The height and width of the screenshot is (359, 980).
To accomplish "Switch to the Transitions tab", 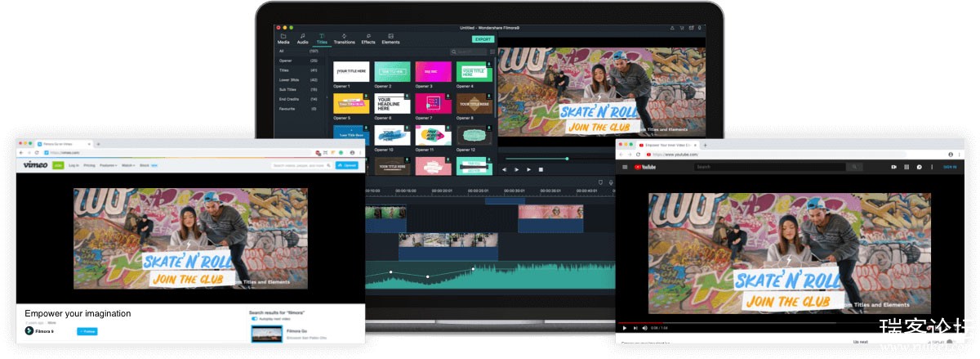I will 344,38.
